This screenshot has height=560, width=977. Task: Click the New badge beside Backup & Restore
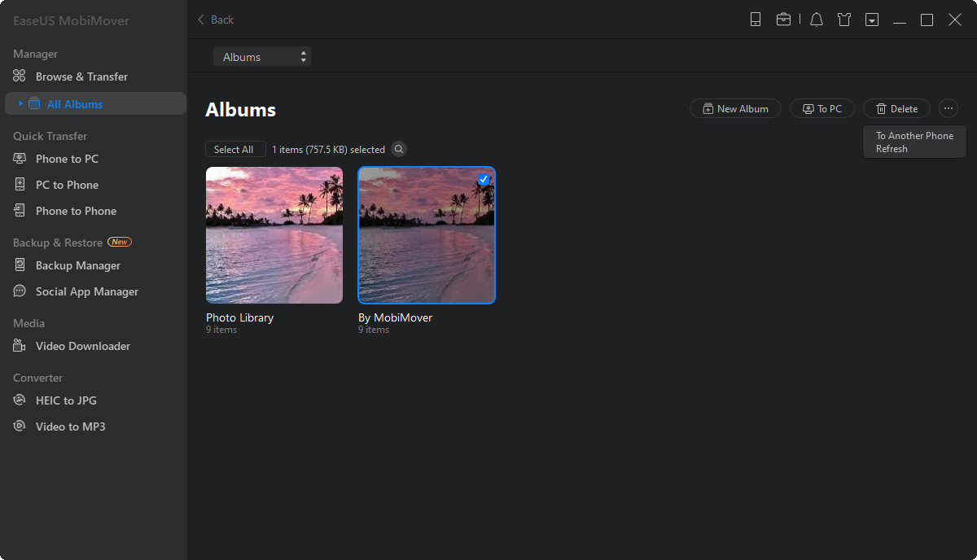[120, 242]
